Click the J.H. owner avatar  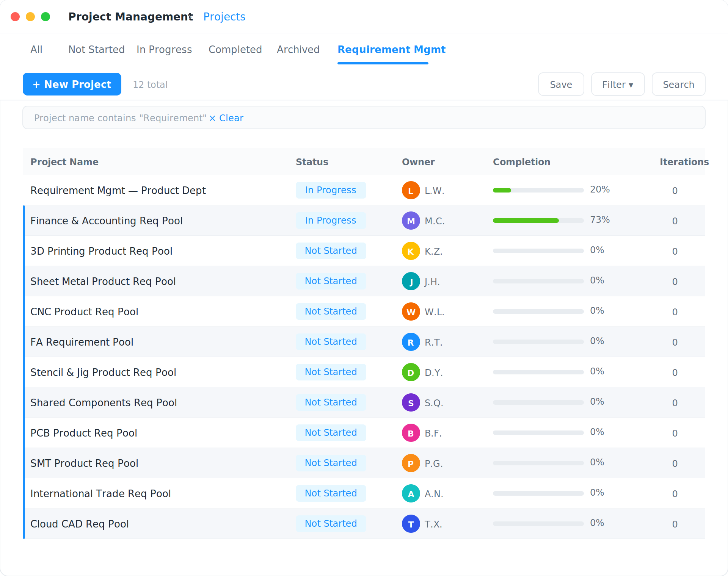click(411, 281)
